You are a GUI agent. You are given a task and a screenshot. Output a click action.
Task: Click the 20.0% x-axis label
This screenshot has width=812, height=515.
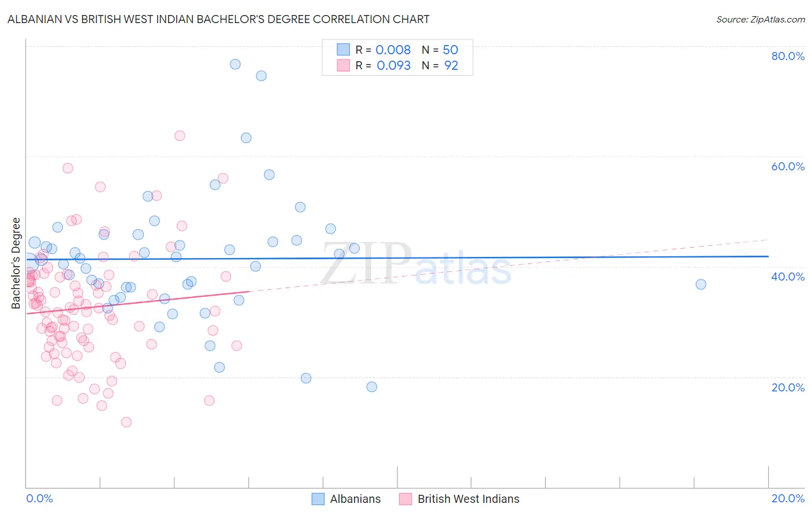[x=788, y=498]
